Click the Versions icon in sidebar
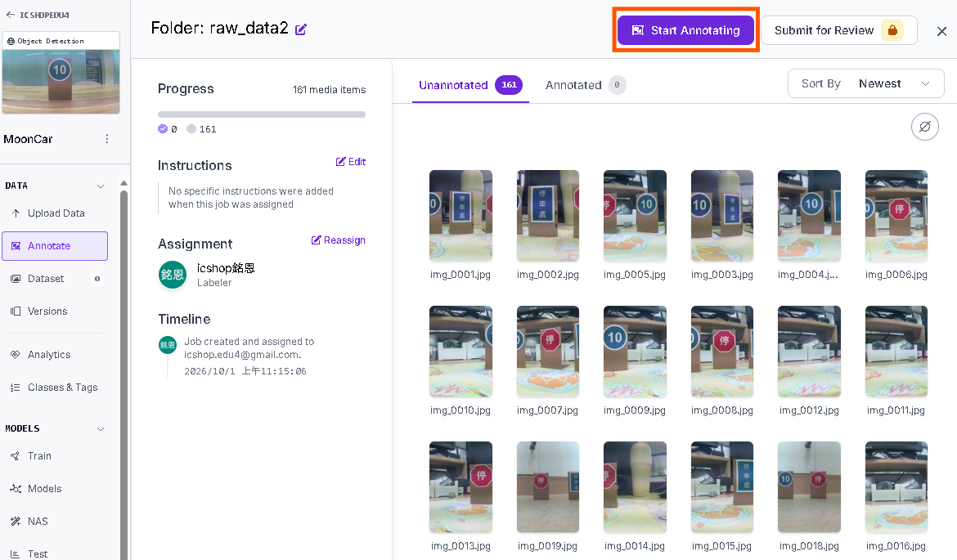957x560 pixels. coord(16,311)
